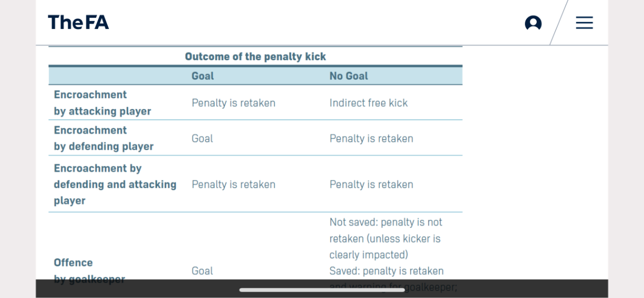Select 'Encroachment by defending player' row label

coord(104,138)
